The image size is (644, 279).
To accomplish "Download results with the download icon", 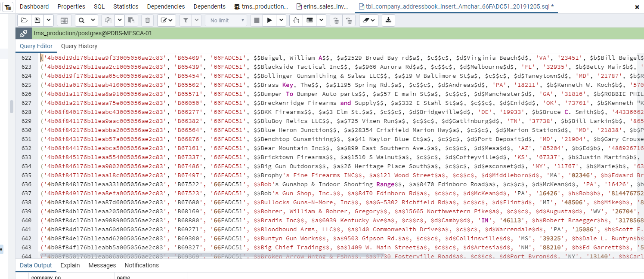I will [388, 20].
